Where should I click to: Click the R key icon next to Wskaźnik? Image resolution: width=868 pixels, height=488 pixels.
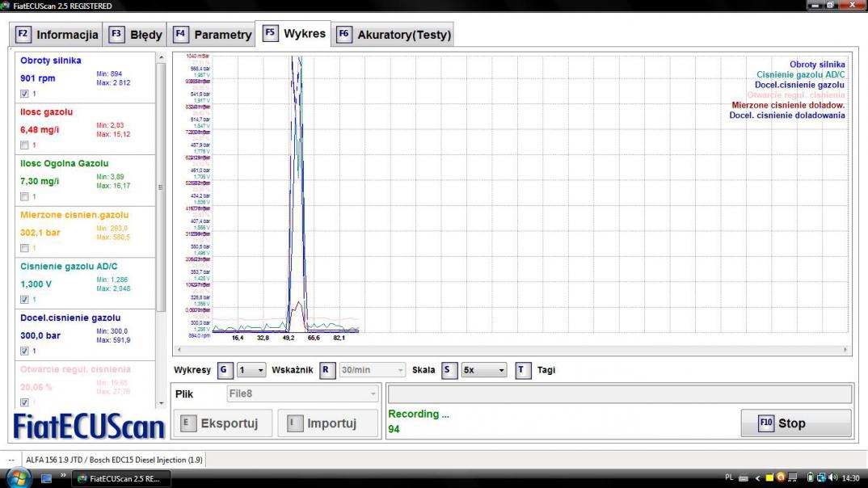point(327,370)
